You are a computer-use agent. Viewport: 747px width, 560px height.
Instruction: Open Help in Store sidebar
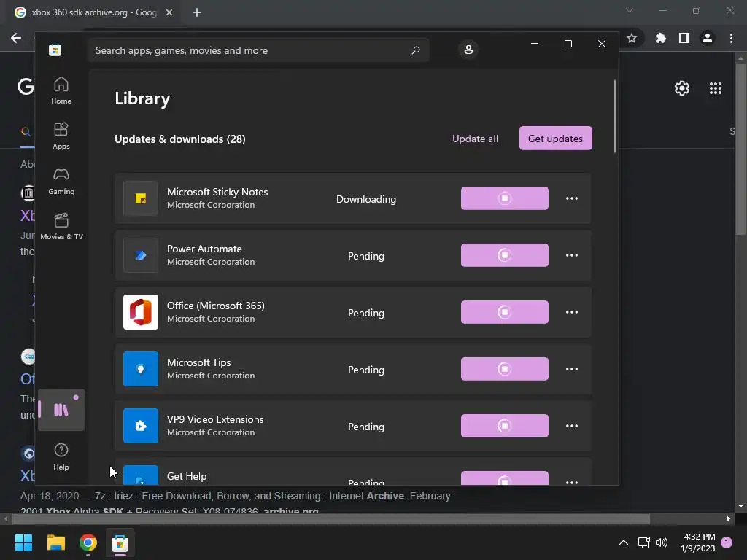pos(61,456)
